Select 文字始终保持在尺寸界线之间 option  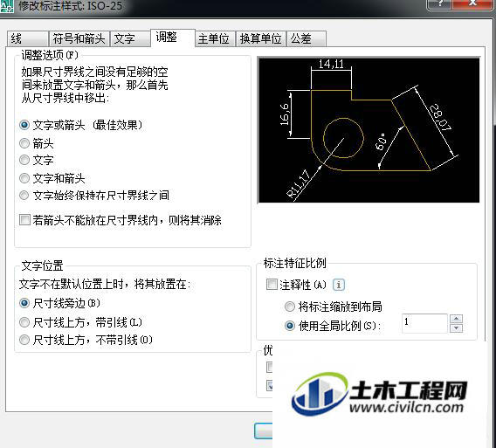(24, 196)
